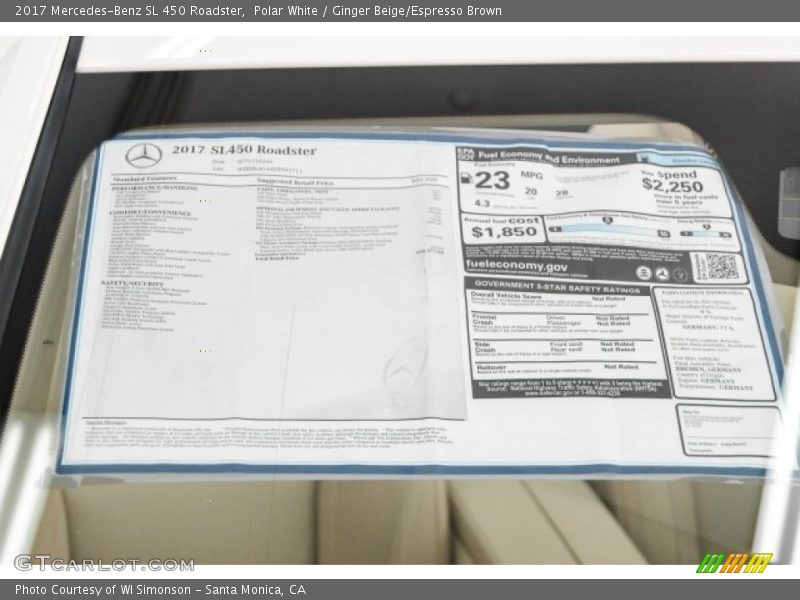Image resolution: width=800 pixels, height=600 pixels.
Task: Click the window sticker photo
Action: coord(400,300)
